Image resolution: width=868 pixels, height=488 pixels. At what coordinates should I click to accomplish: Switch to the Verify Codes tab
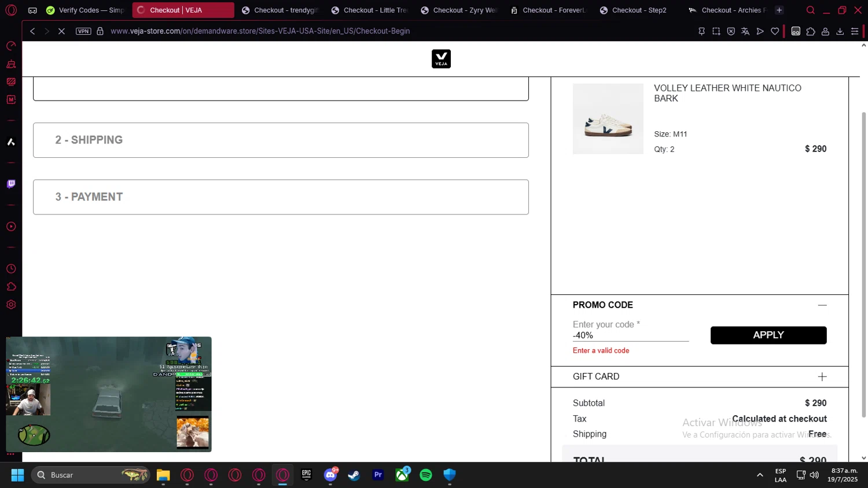pyautogui.click(x=85, y=10)
